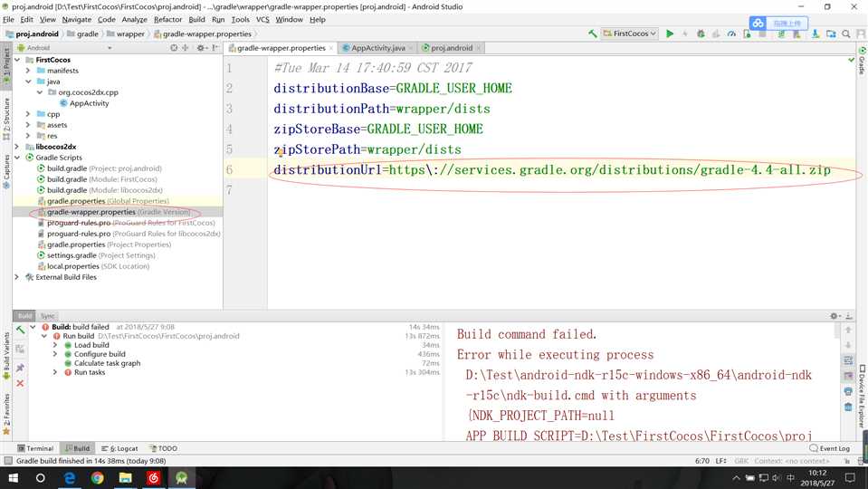Open the Refactor menu
Viewport: 868px width, 489px height.
[x=167, y=19]
